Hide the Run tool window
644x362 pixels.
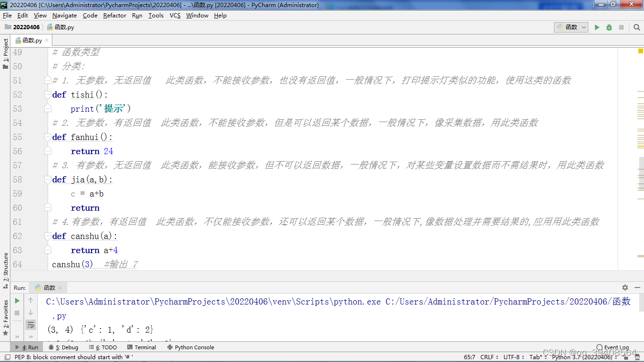636,288
